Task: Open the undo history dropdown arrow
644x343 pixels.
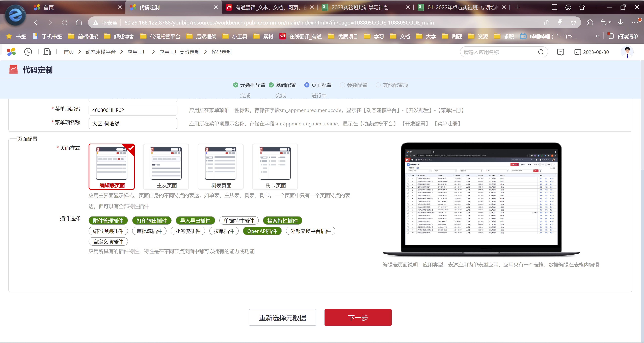Action: pos(609,22)
